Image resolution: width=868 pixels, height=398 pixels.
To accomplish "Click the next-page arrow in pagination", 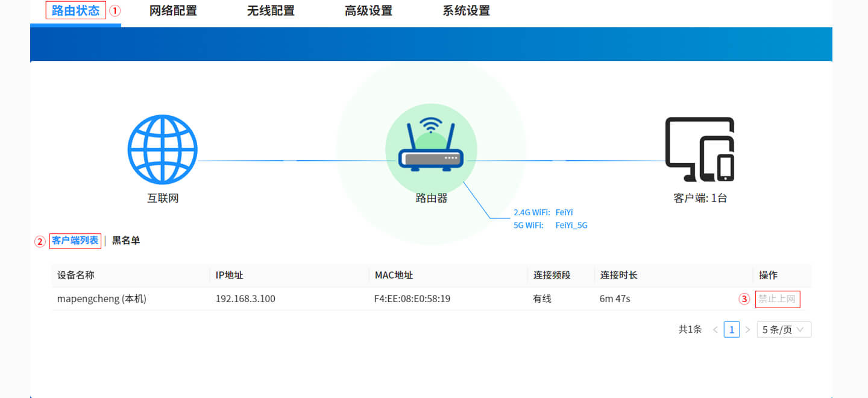I will [747, 329].
